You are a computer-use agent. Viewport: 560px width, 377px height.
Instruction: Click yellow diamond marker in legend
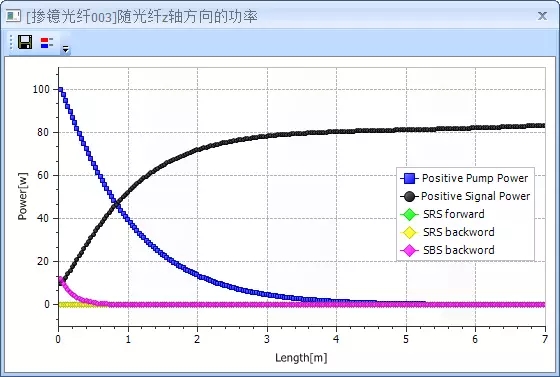click(409, 232)
